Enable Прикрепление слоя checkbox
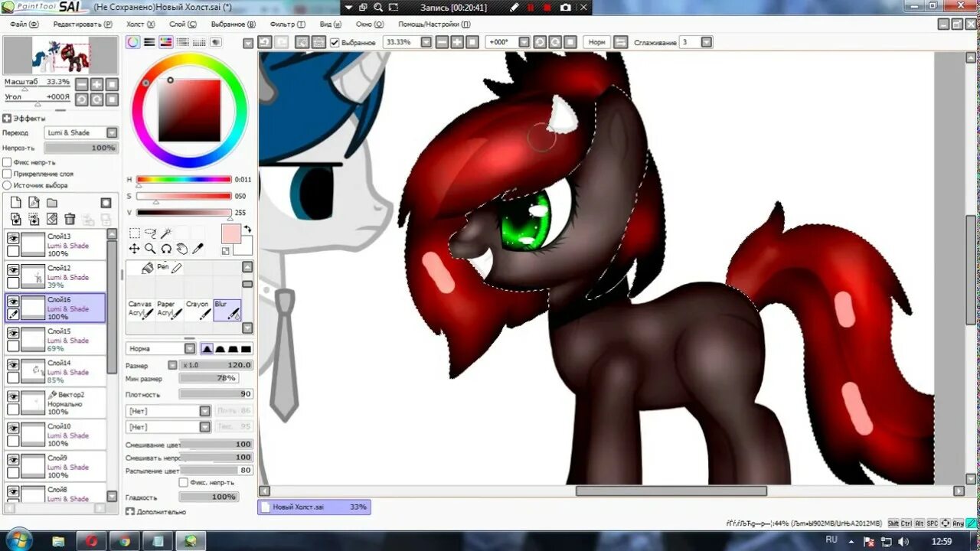Screen dimensions: 980x551 point(7,174)
